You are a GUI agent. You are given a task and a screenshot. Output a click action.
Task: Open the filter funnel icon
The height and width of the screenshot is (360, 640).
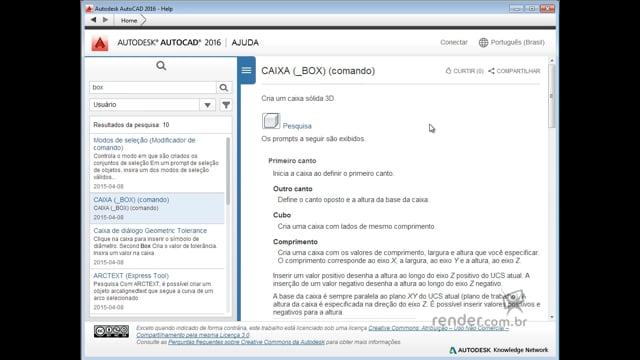tap(226, 105)
